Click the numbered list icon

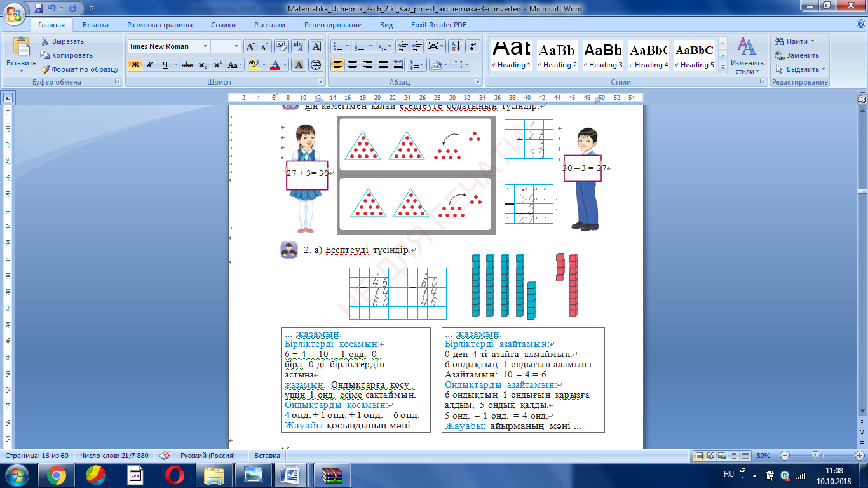click(360, 46)
